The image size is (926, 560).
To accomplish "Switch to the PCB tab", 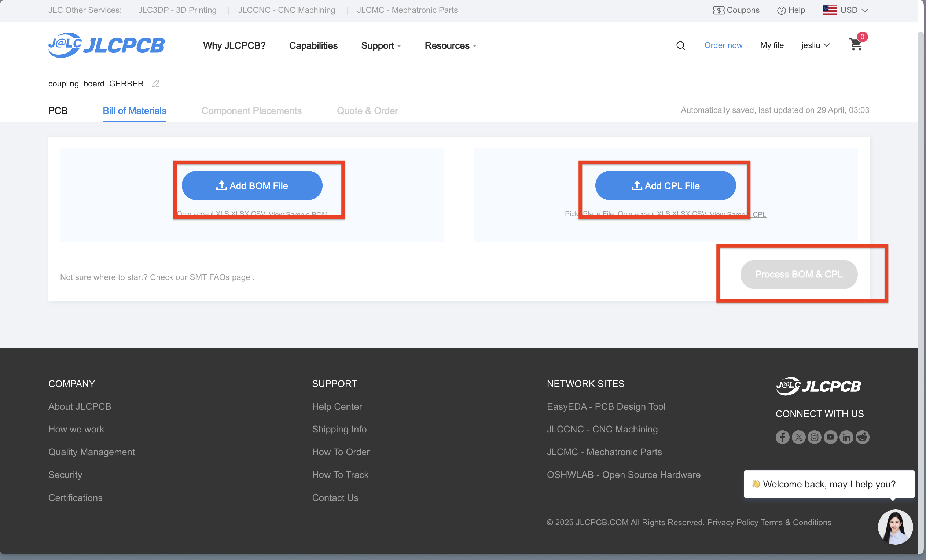I will coord(58,111).
